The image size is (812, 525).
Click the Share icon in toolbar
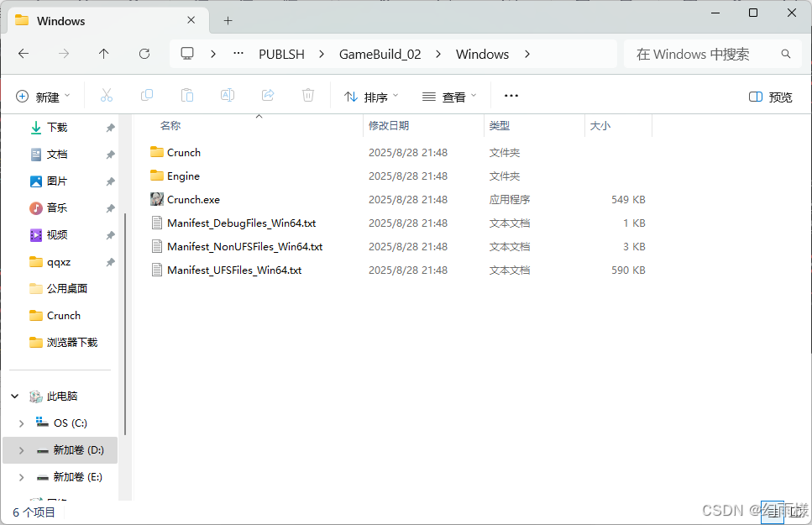click(x=268, y=96)
